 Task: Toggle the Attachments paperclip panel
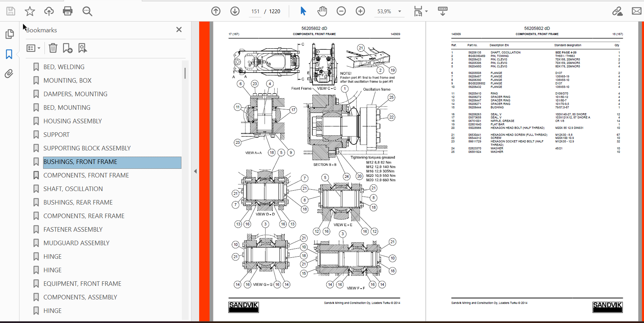point(9,74)
